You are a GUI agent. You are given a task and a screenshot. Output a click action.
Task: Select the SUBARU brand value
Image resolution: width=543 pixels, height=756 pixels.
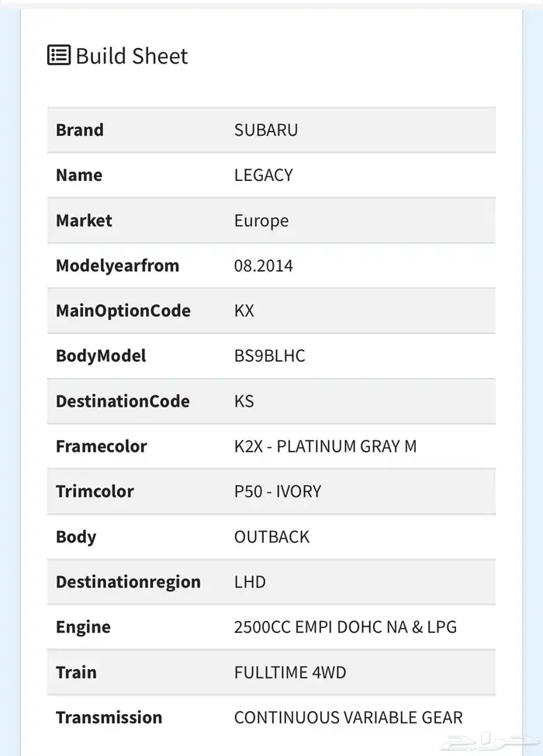click(x=265, y=130)
